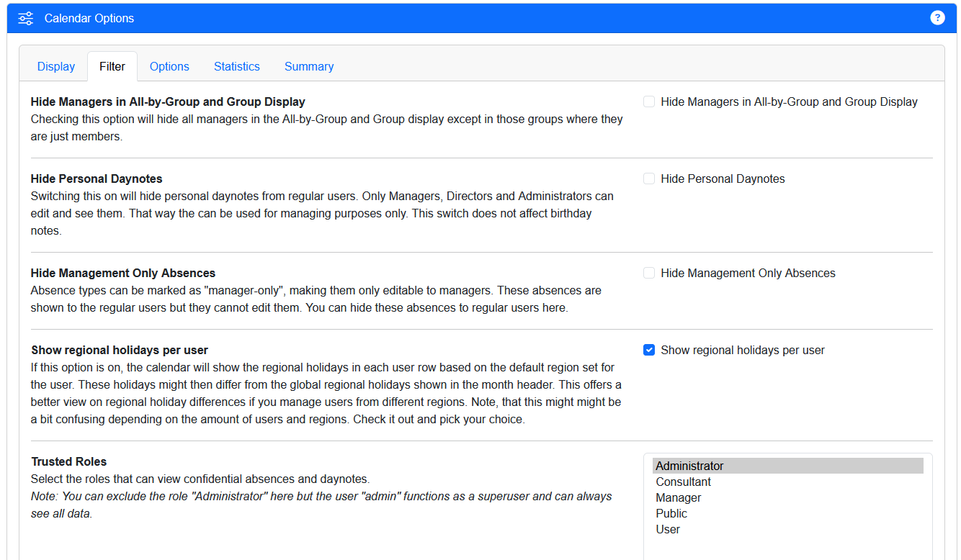This screenshot has width=961, height=560.
Task: Click the help question mark icon
Action: (937, 18)
